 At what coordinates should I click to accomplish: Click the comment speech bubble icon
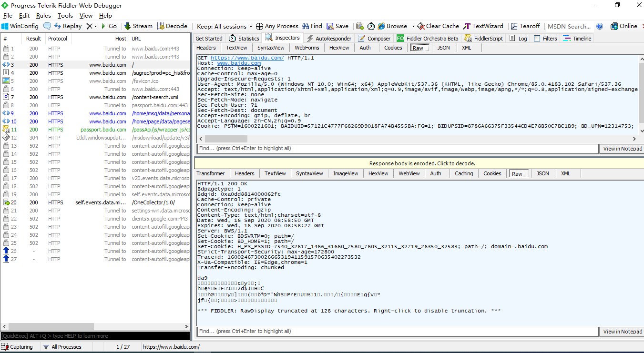[47, 26]
